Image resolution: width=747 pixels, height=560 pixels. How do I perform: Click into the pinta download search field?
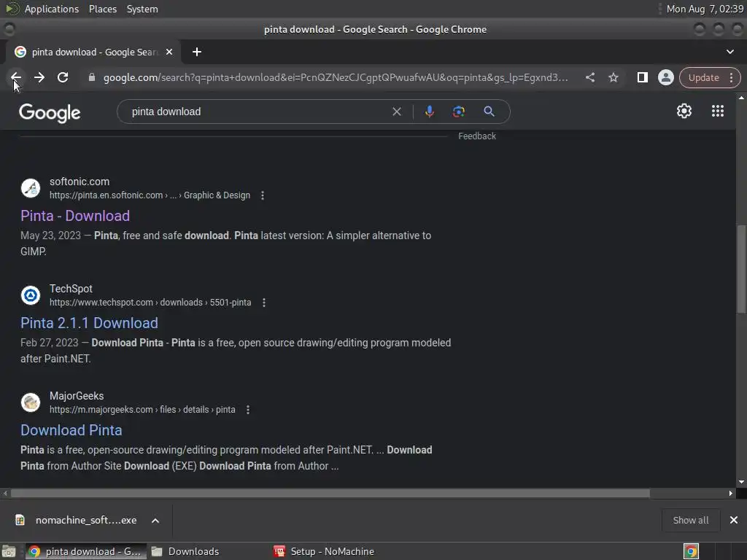[x=258, y=112]
